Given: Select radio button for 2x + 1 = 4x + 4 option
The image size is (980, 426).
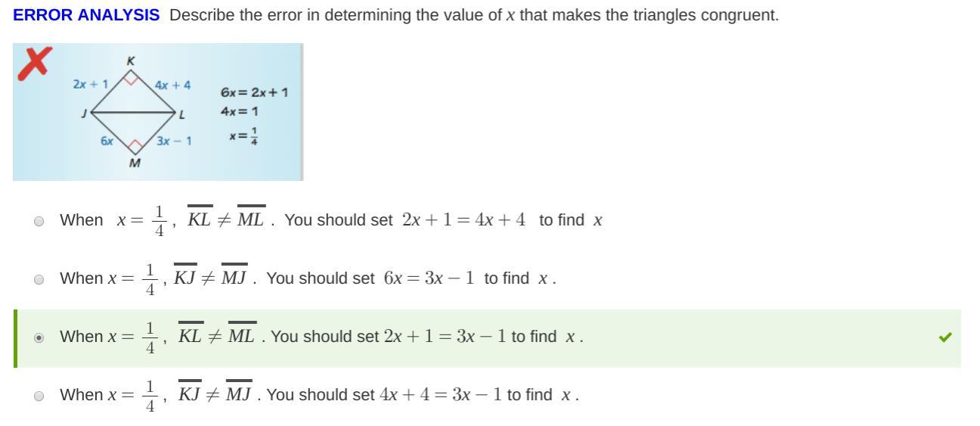Looking at the screenshot, I should (39, 221).
